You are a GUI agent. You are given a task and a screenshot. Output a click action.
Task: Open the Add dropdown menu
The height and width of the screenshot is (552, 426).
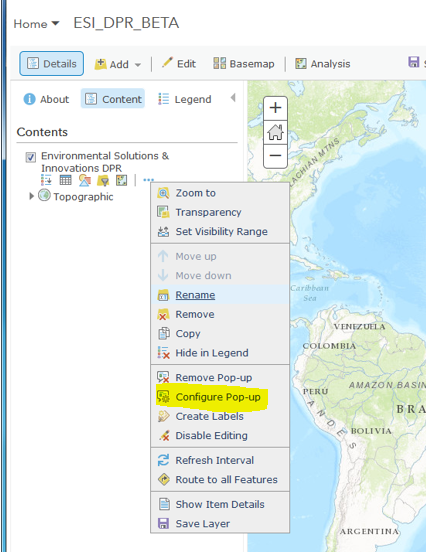point(118,64)
